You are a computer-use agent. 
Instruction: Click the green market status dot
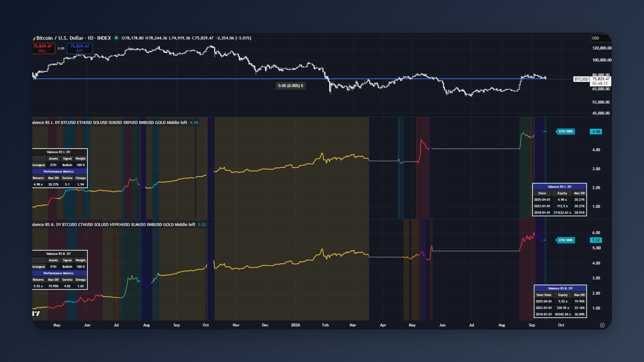[x=116, y=38]
